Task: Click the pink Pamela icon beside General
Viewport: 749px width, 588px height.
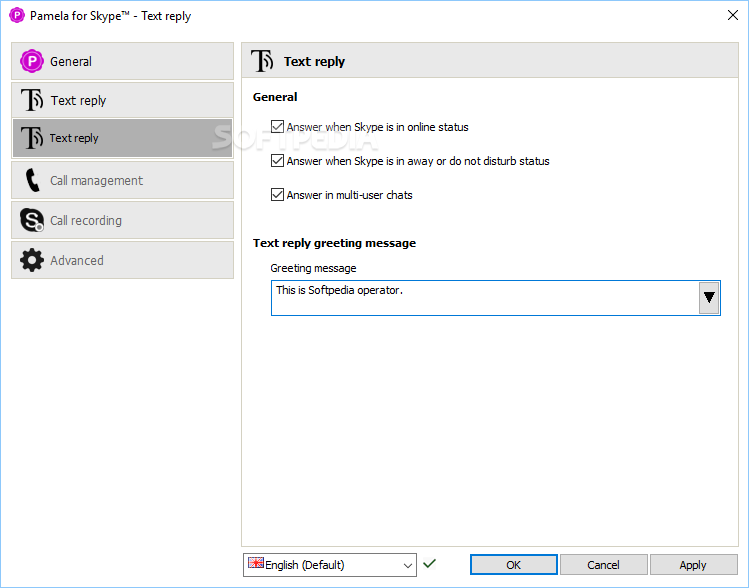Action: click(32, 61)
